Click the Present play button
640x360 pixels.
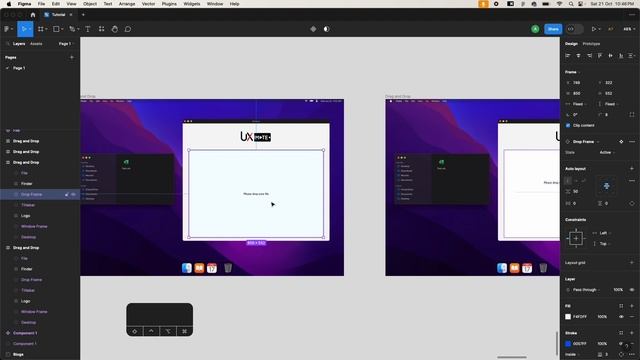coord(594,29)
